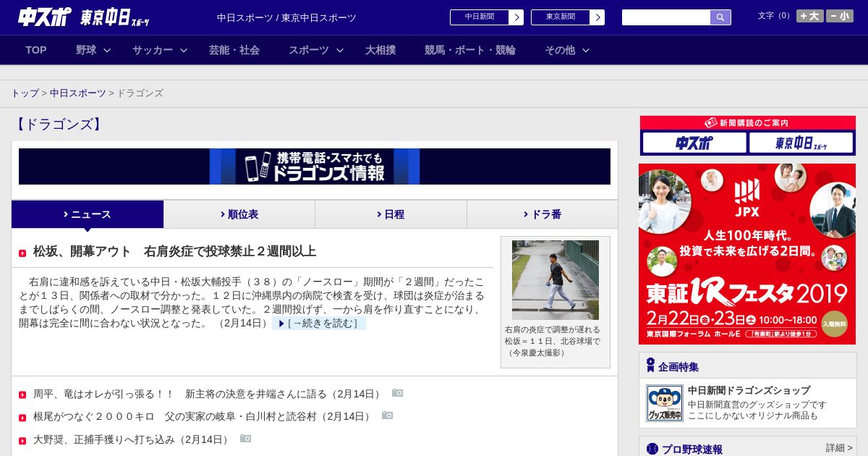Go to TOP in navigation bar
The image size is (868, 456).
[36, 50]
